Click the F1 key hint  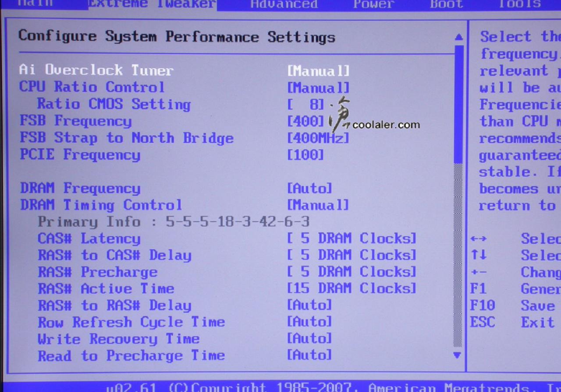(x=478, y=289)
